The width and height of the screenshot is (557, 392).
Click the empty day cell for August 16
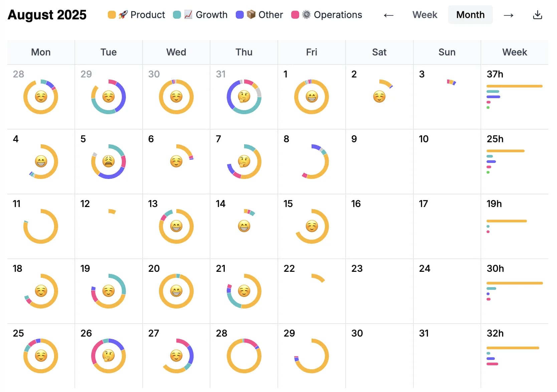point(379,226)
